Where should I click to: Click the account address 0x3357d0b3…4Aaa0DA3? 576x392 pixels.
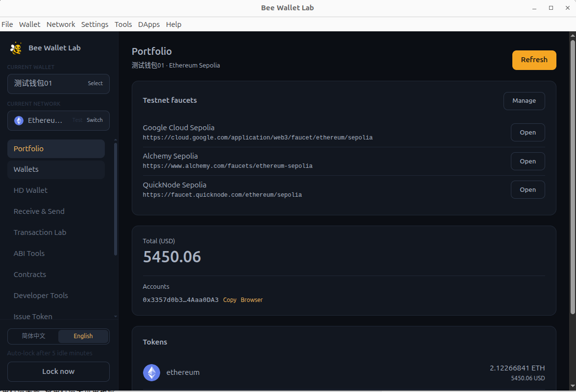pos(180,300)
